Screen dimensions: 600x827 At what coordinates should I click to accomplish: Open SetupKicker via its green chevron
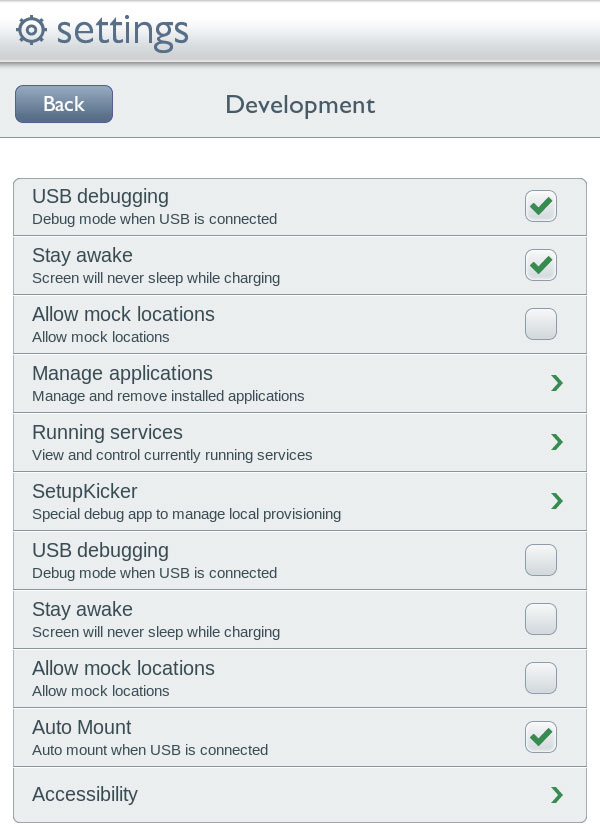pyautogui.click(x=557, y=501)
